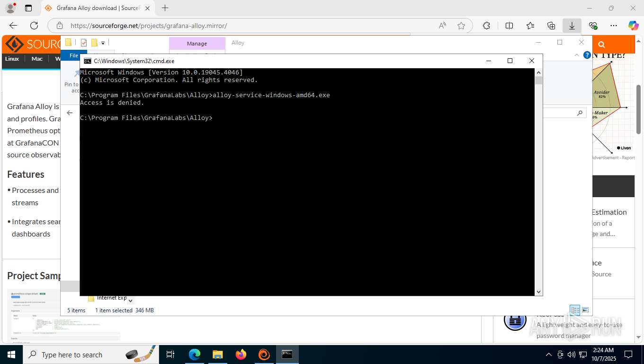The image size is (644, 364).
Task: Open the browser extensions puzzle icon
Action: click(486, 26)
